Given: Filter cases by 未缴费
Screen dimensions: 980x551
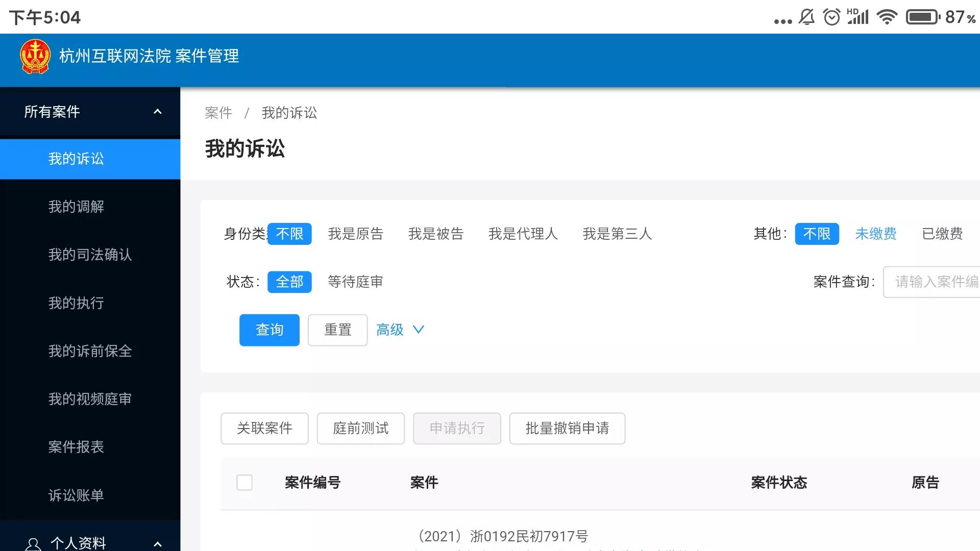Looking at the screenshot, I should tap(876, 234).
